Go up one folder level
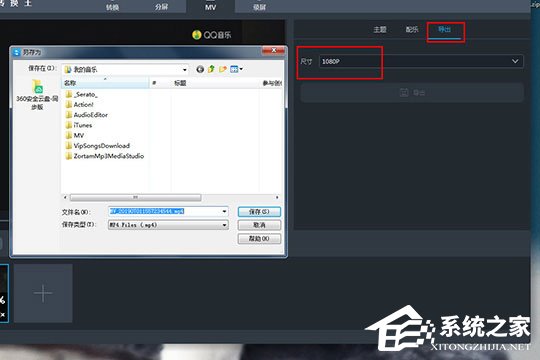Screen dimensions: 540x360 tap(211, 69)
